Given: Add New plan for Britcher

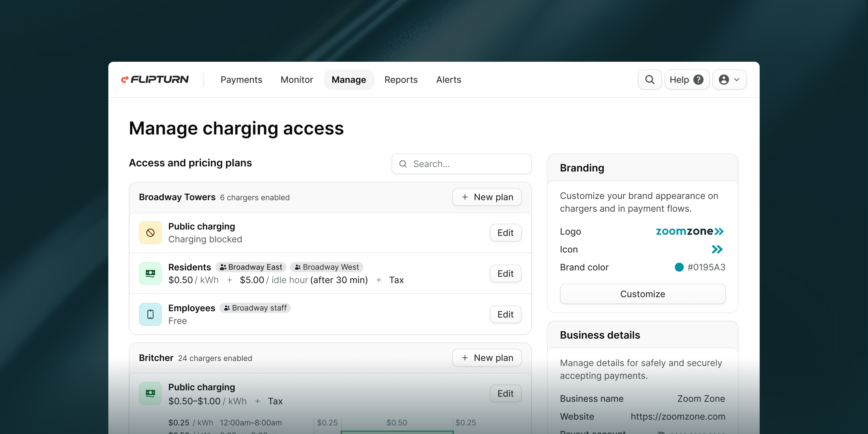Looking at the screenshot, I should pyautogui.click(x=487, y=358).
